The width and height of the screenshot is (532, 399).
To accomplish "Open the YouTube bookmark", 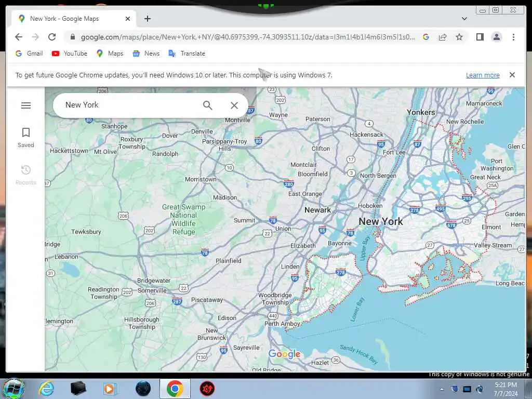I will pyautogui.click(x=69, y=54).
